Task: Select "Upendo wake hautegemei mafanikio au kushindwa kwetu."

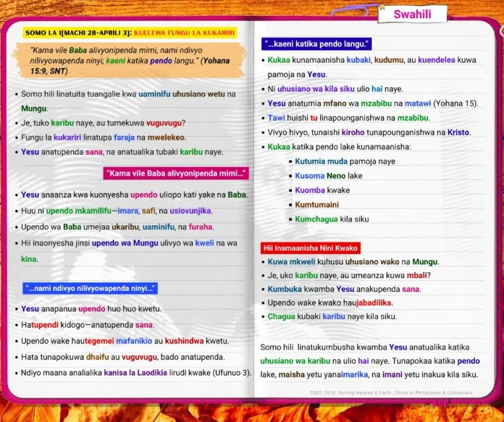Action: (125, 341)
